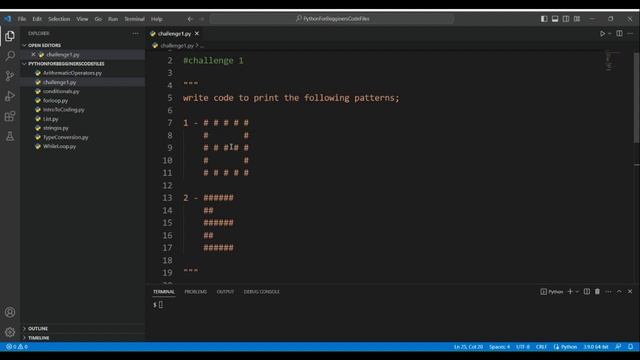Open the Manage gear icon
Screen dimensions: 640x360
coord(10,332)
